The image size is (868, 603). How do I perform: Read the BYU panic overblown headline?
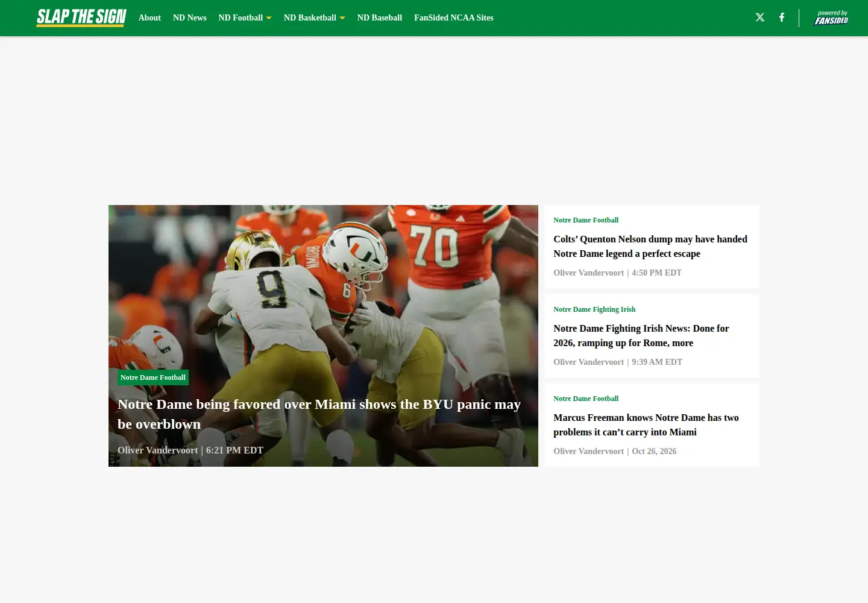(319, 414)
